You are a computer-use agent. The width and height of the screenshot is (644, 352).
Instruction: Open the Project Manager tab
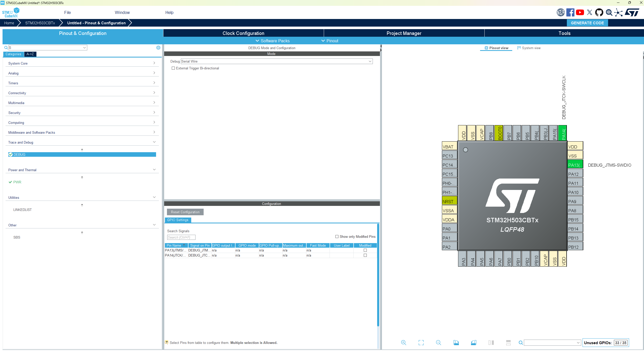(404, 33)
